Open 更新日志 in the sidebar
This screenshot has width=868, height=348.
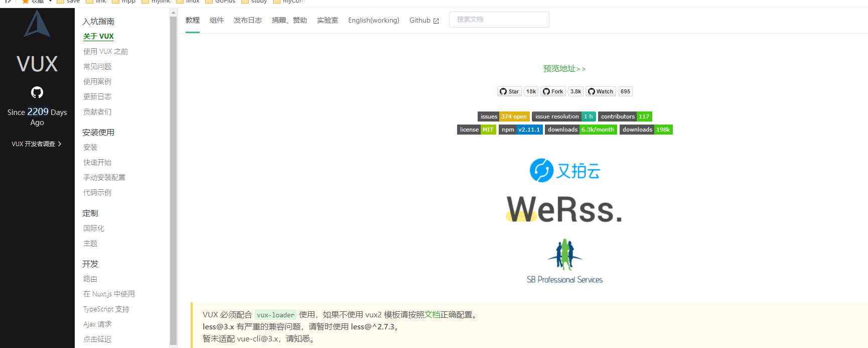tap(97, 97)
